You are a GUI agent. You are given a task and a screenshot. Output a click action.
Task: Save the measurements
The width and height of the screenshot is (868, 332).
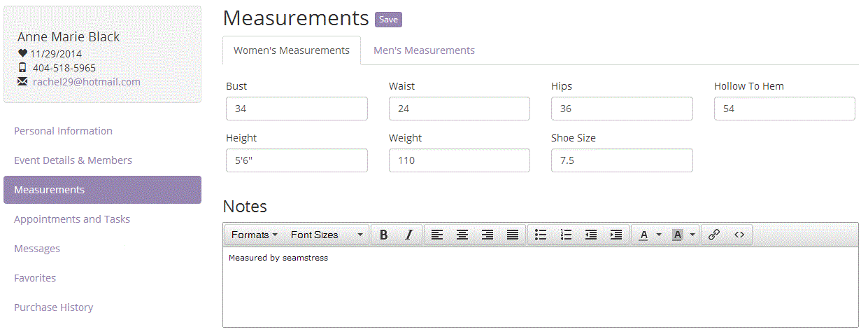(x=388, y=20)
